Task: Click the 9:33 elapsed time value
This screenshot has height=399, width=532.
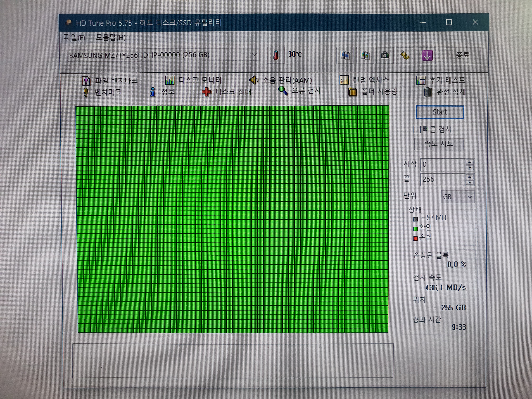Action: coord(459,327)
